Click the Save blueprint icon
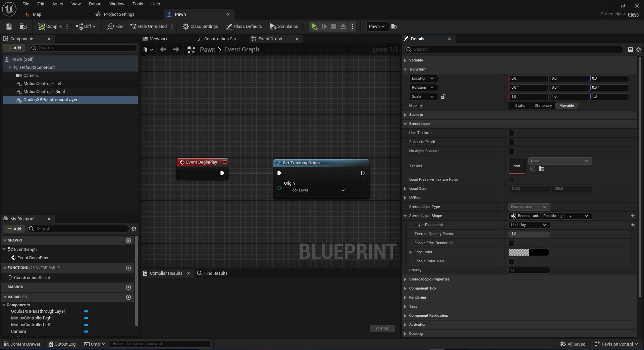 9,27
